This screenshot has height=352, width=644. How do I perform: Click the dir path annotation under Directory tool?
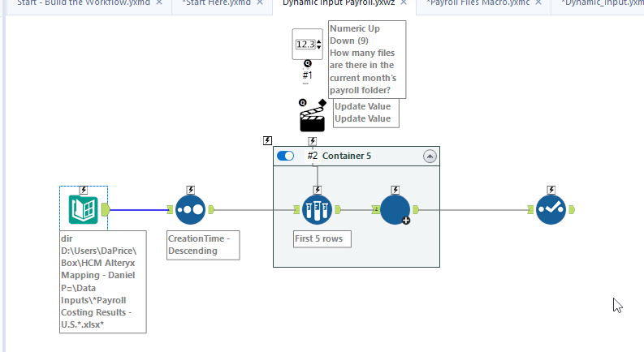pos(102,282)
